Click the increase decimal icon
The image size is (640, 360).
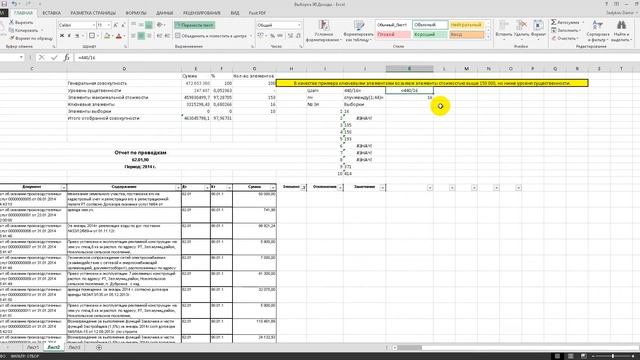(290, 36)
